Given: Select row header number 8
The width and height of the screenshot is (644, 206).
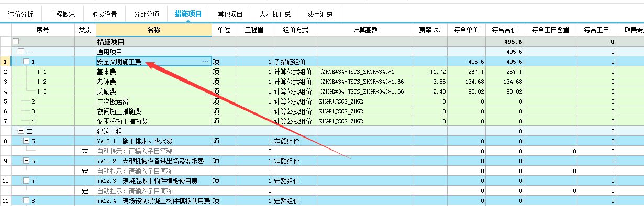Looking at the screenshot, I should (5, 141).
